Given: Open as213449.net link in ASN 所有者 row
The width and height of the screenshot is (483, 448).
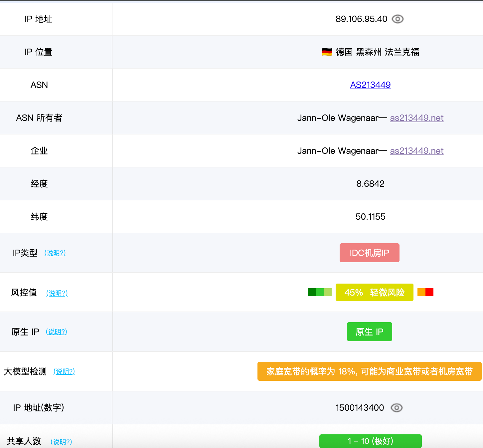Looking at the screenshot, I should [416, 118].
